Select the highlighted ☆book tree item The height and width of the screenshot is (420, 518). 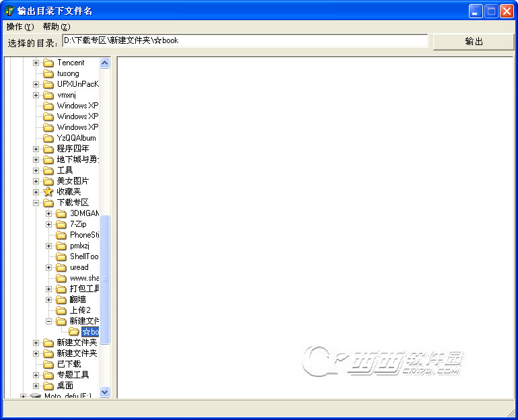pos(90,331)
